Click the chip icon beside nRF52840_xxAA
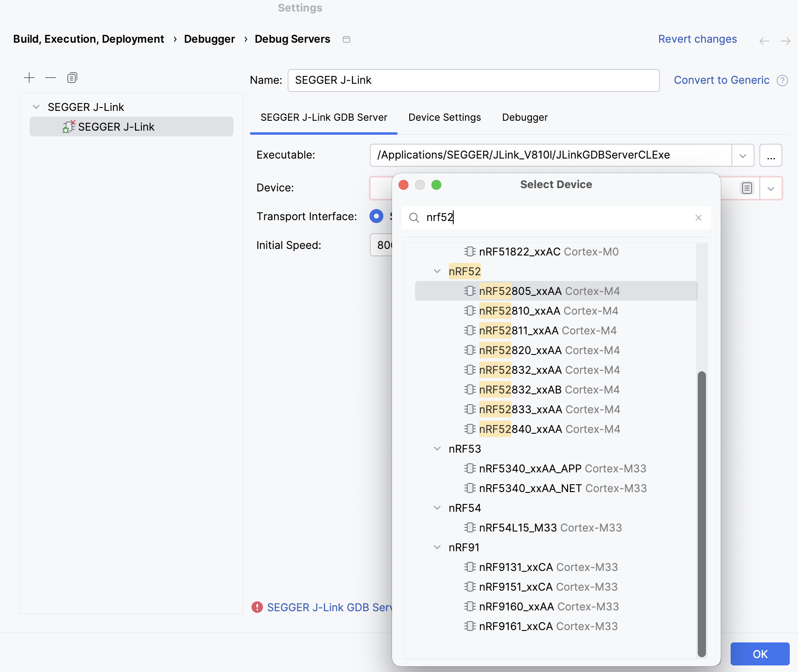The height and width of the screenshot is (672, 798). 469,429
